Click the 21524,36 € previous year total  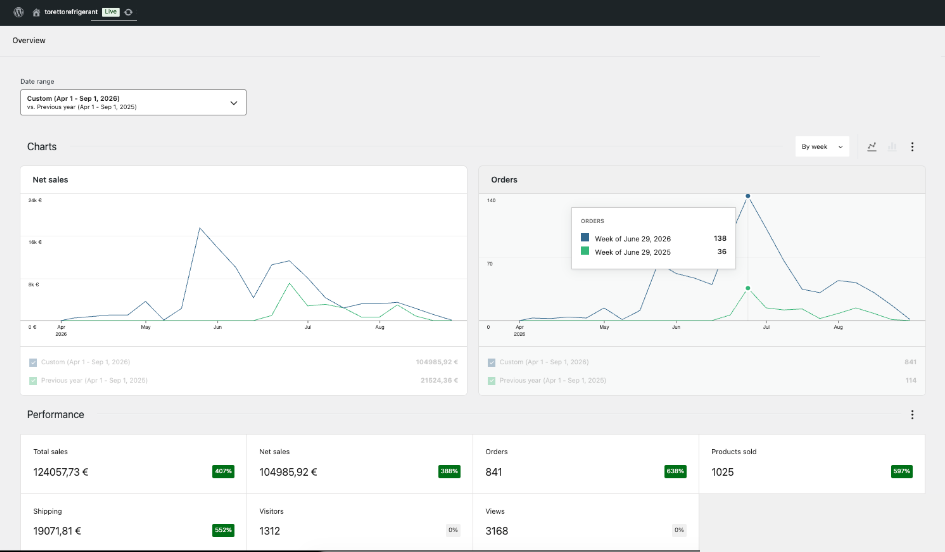tap(439, 381)
